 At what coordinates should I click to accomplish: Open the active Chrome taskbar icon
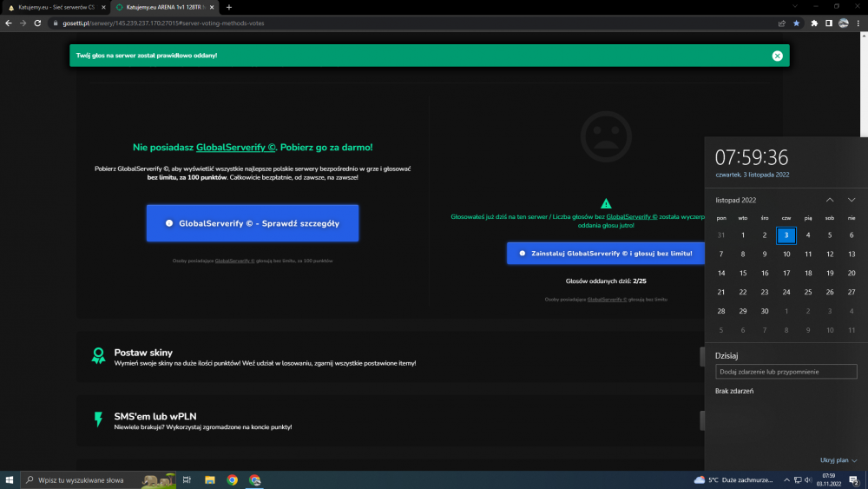[x=254, y=480]
